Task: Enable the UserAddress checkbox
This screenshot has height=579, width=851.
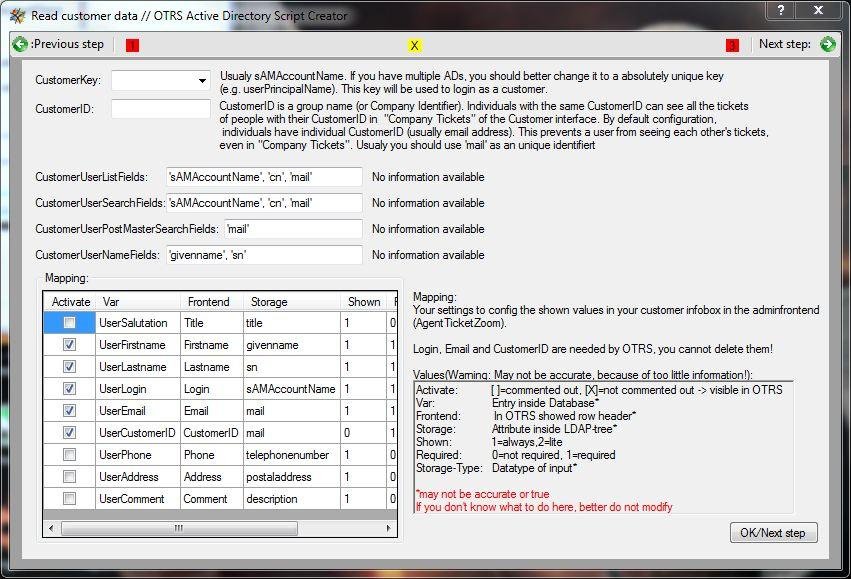Action: [69, 476]
